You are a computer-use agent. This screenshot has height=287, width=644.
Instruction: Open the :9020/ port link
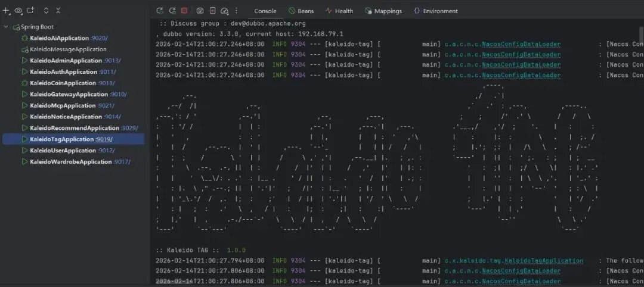pyautogui.click(x=99, y=38)
